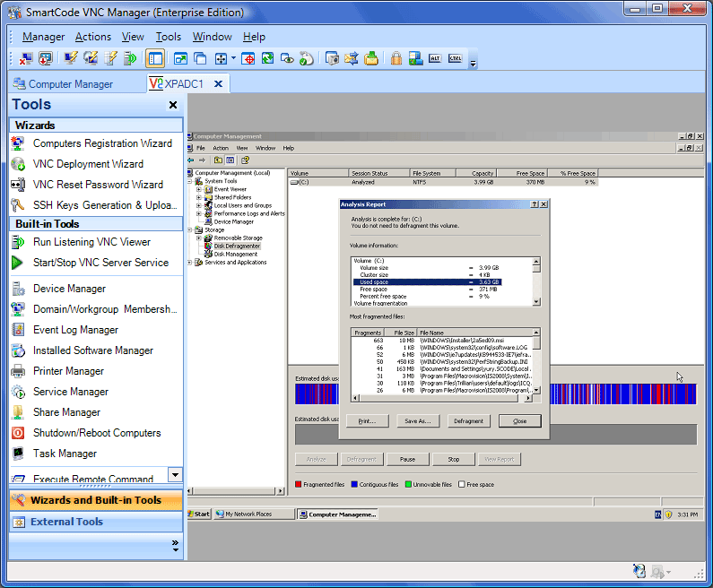Open Printer Manager
Viewport: 713px width, 588px height.
[96, 371]
